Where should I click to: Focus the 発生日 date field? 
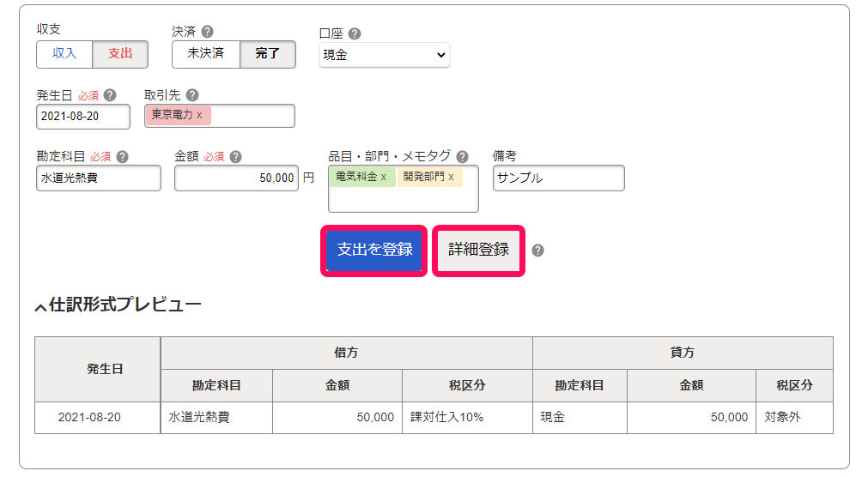[x=83, y=116]
